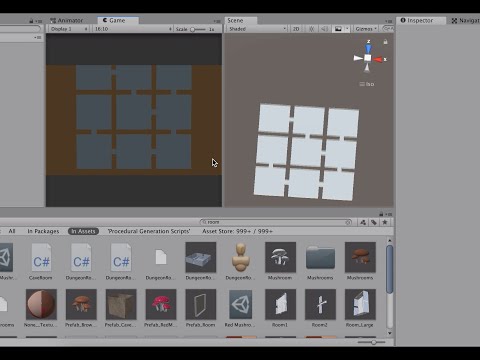Select the All search scope
This screenshot has width=480, height=360.
(x=12, y=231)
